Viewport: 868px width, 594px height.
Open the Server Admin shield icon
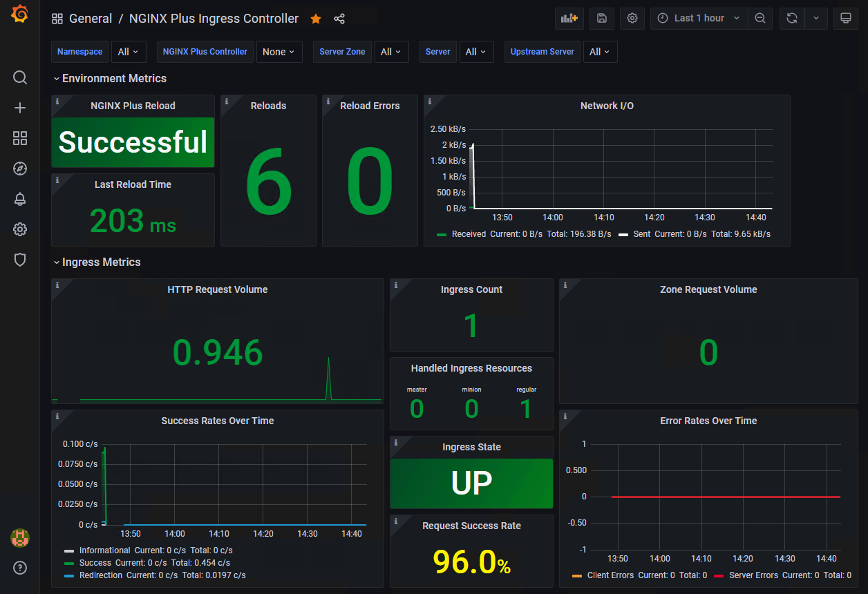(x=20, y=260)
